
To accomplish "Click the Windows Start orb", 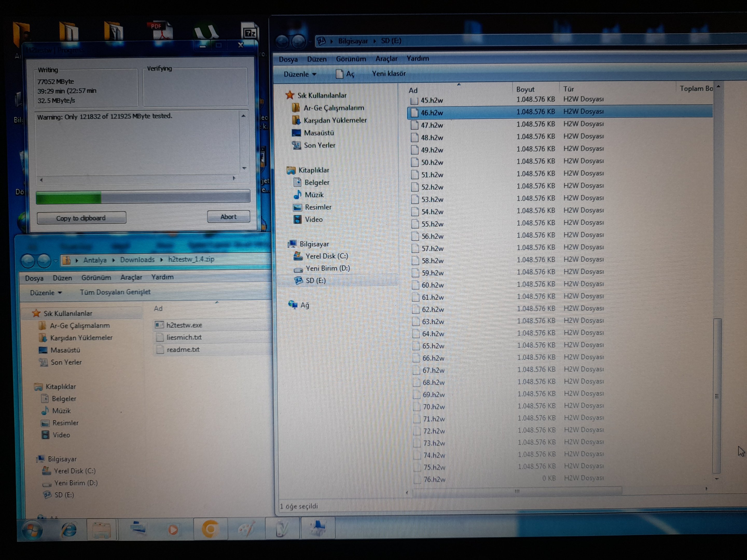I will [32, 530].
